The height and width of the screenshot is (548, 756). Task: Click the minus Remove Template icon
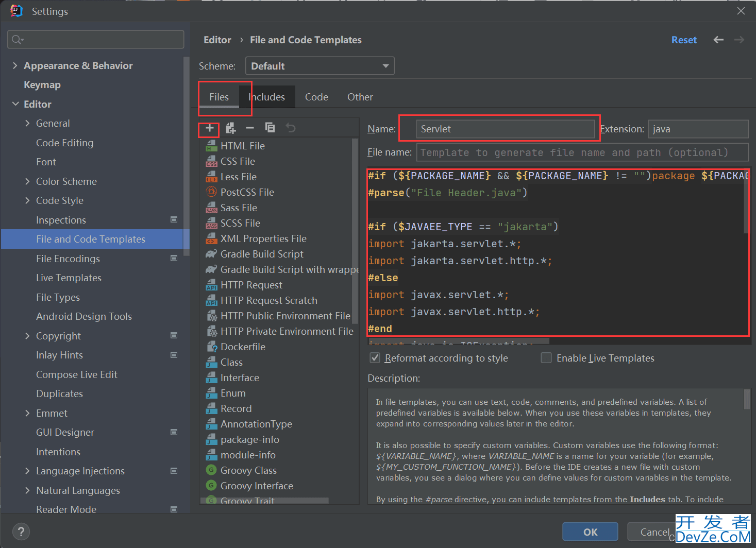[x=250, y=128]
